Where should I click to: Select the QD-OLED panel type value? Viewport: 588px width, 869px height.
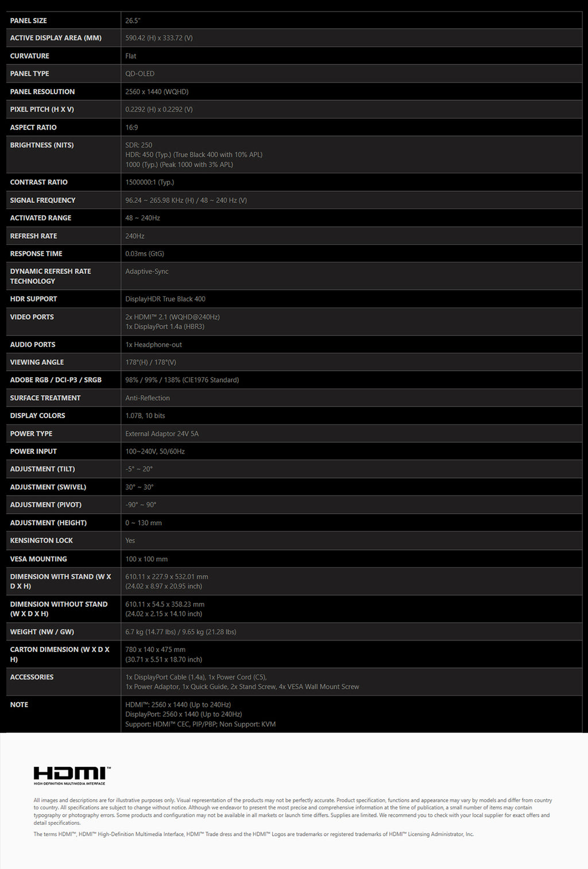pyautogui.click(x=140, y=74)
